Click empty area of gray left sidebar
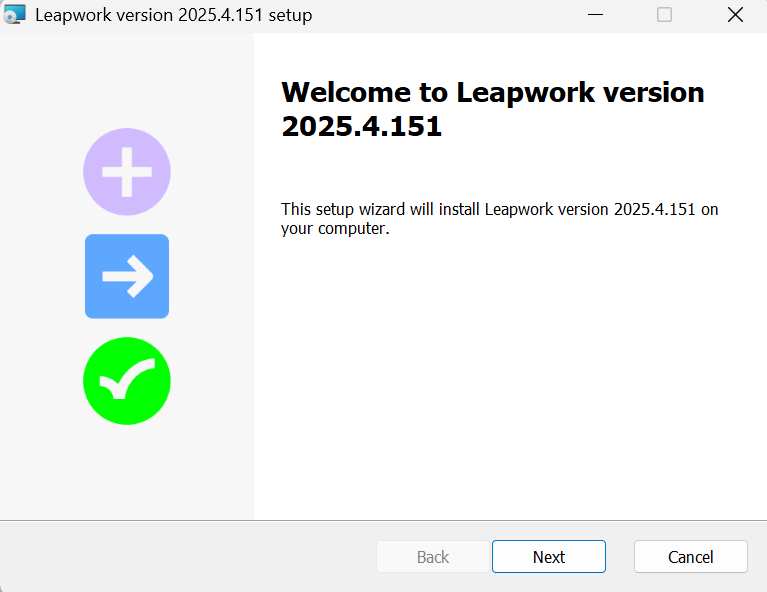The image size is (767, 592). click(127, 470)
